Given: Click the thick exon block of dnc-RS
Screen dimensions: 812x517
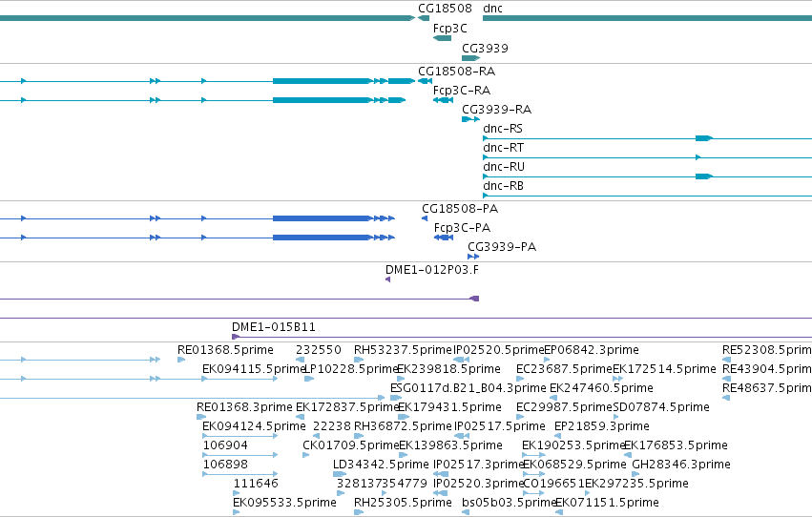Looking at the screenshot, I should 704,138.
